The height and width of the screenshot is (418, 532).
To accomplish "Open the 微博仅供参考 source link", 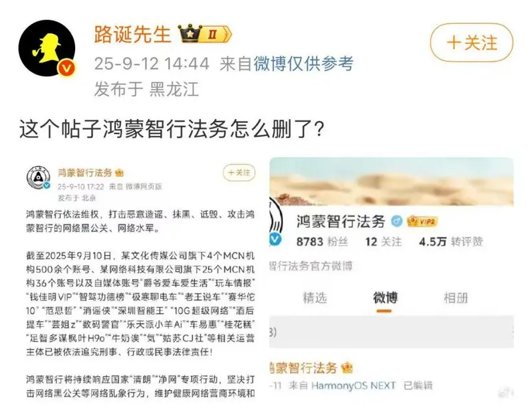I will click(x=304, y=63).
